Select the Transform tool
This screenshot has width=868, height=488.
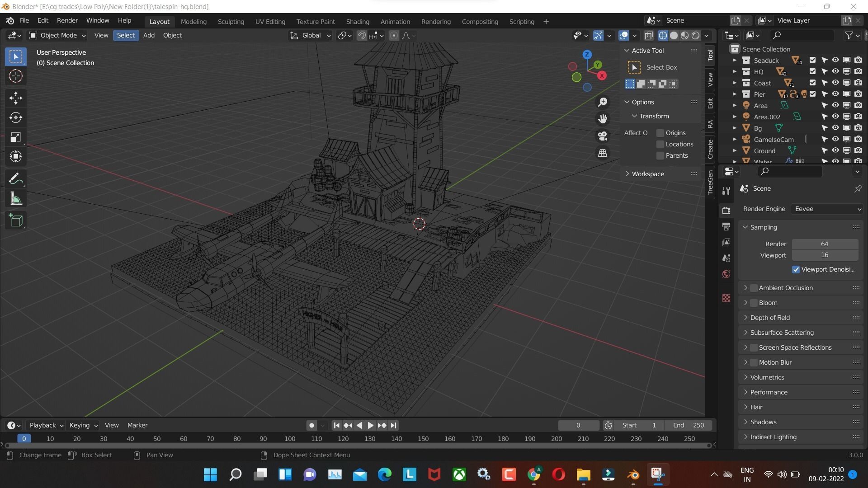coord(16,157)
